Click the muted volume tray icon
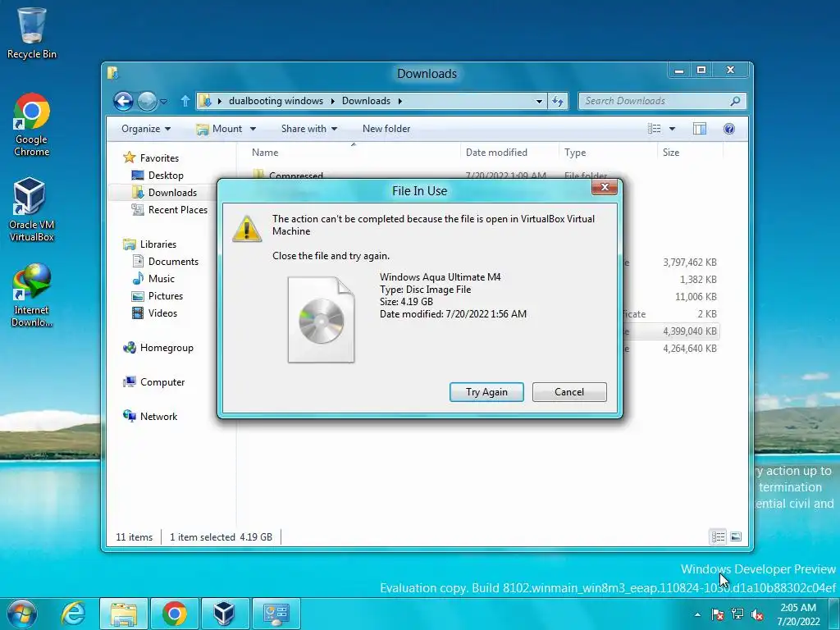 pyautogui.click(x=757, y=614)
